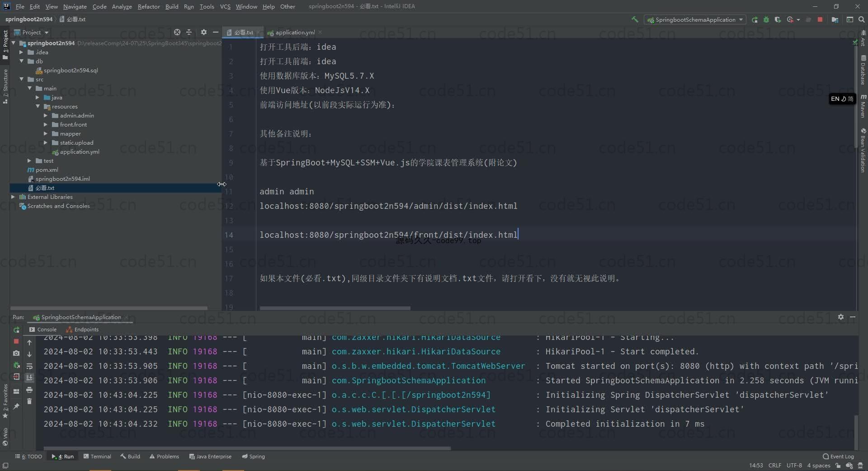868x471 pixels.
Task: Click the Down the stack trace arrow
Action: click(29, 354)
